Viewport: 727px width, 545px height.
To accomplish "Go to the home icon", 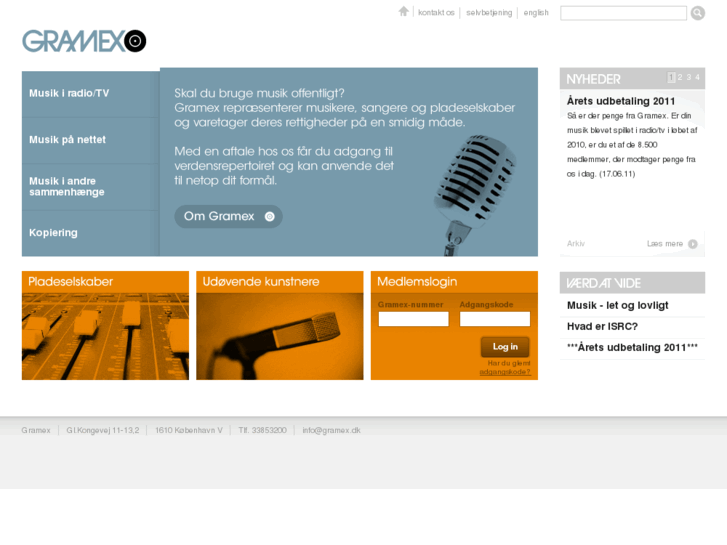I will (403, 12).
